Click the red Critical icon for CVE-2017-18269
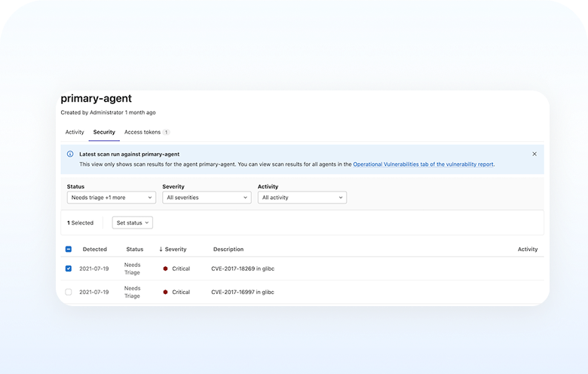Viewport: 588px width, 374px height. pyautogui.click(x=165, y=268)
